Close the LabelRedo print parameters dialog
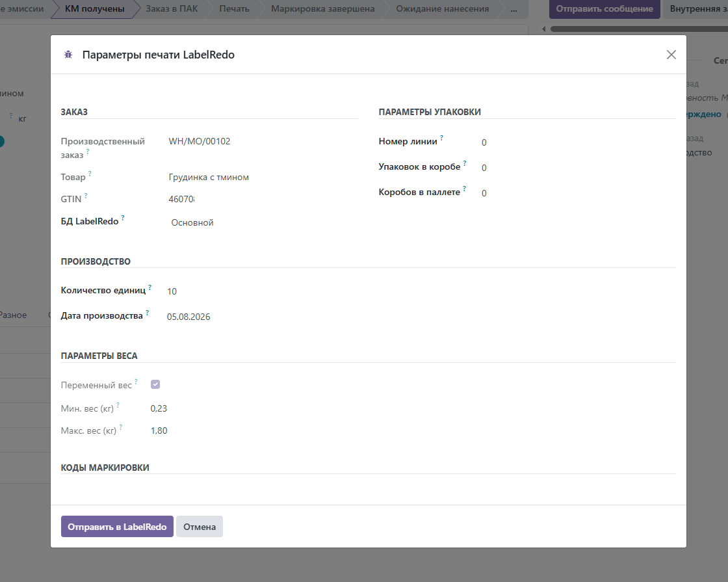 (x=671, y=55)
